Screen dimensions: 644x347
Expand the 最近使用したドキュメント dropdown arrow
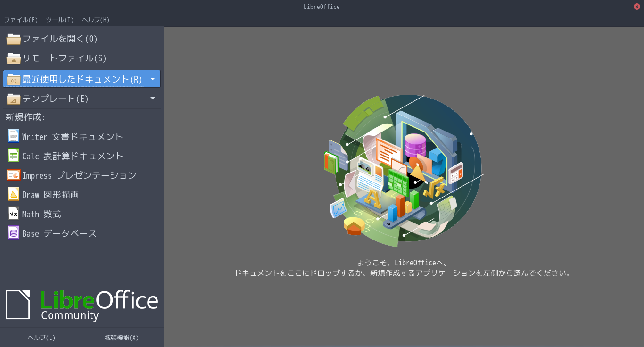pyautogui.click(x=153, y=79)
